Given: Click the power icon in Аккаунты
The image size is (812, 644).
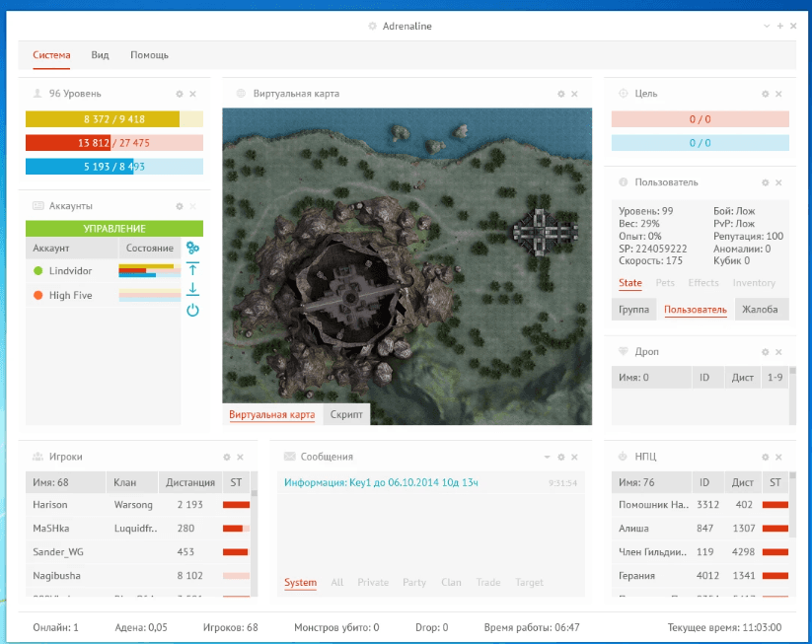Looking at the screenshot, I should pyautogui.click(x=192, y=310).
